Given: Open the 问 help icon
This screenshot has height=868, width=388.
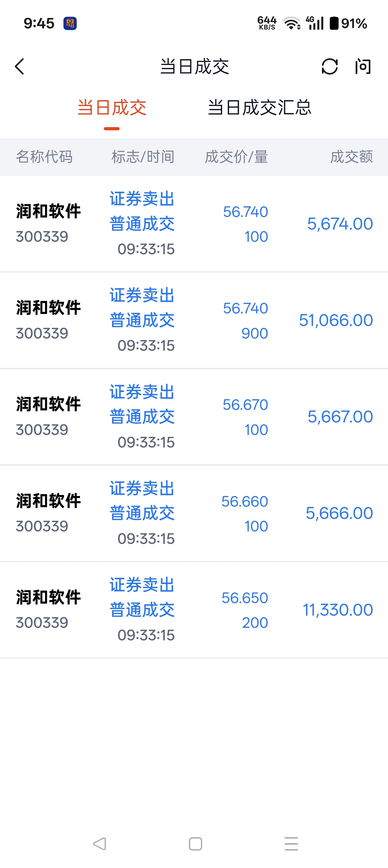Looking at the screenshot, I should (363, 66).
